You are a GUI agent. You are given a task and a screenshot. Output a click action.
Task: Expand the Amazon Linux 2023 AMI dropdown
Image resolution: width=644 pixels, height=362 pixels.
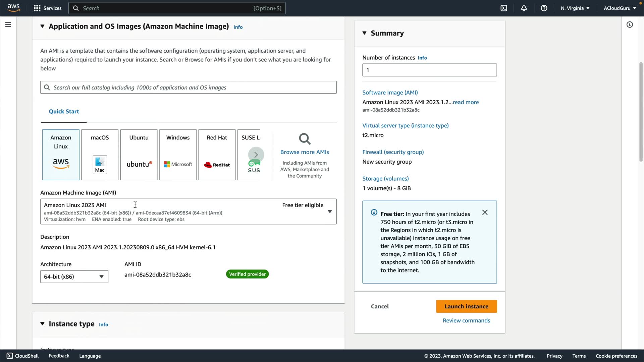click(x=329, y=212)
